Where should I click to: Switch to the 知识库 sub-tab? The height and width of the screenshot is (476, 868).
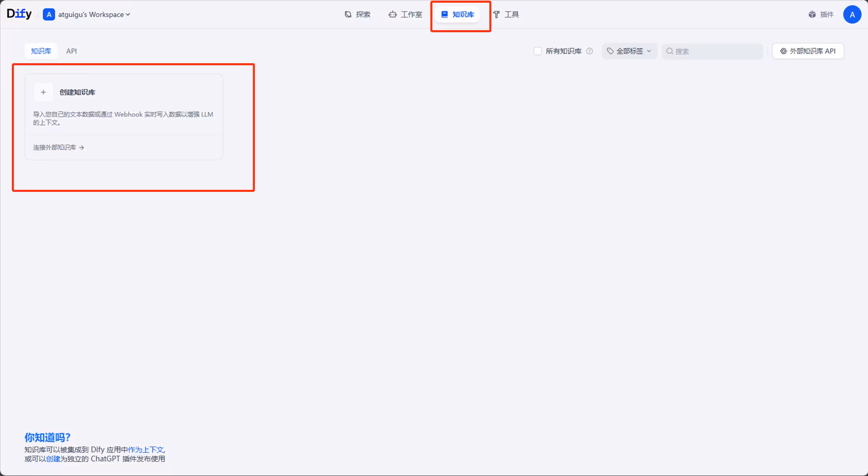41,51
